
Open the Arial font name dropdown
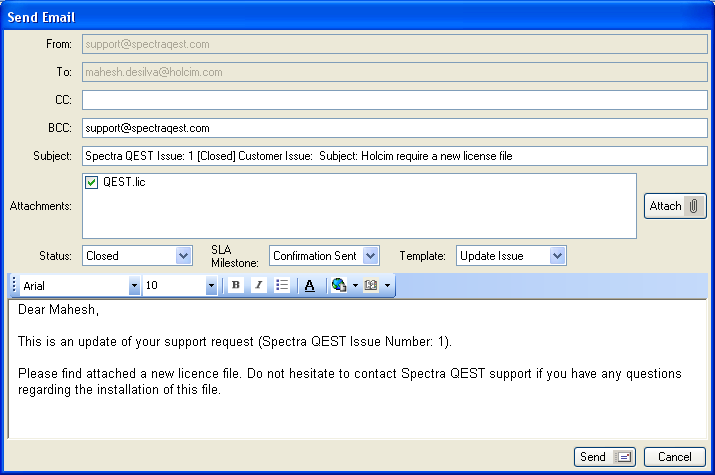pyautogui.click(x=134, y=286)
